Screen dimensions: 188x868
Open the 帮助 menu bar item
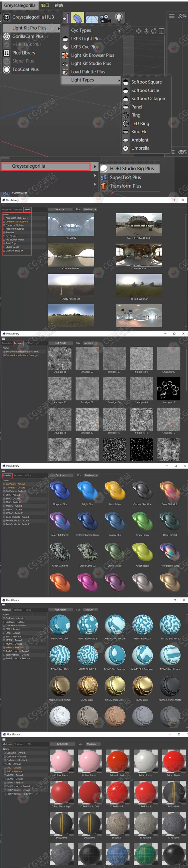(x=59, y=6)
